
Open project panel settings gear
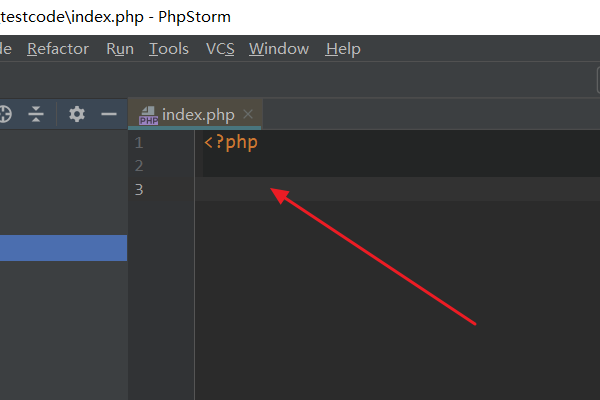[77, 114]
